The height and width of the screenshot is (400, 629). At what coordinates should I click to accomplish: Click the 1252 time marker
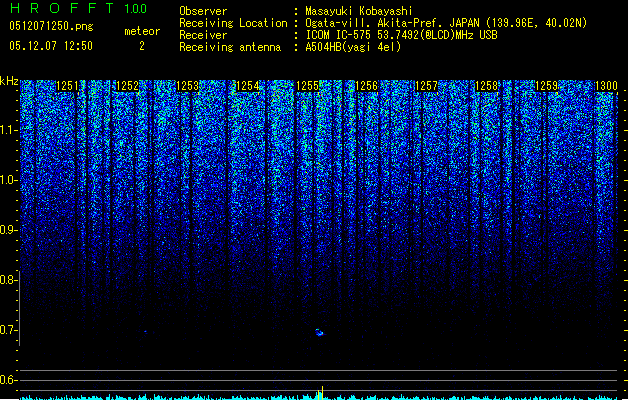click(127, 86)
